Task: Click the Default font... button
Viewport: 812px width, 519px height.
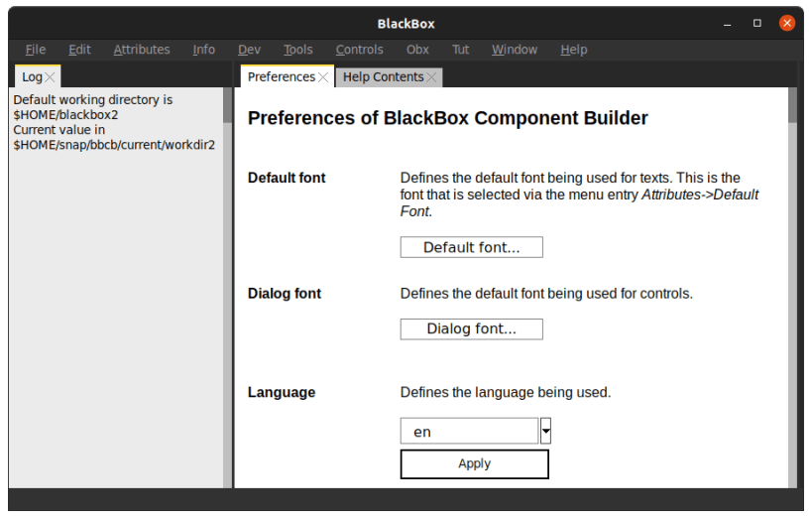Action: tap(471, 247)
